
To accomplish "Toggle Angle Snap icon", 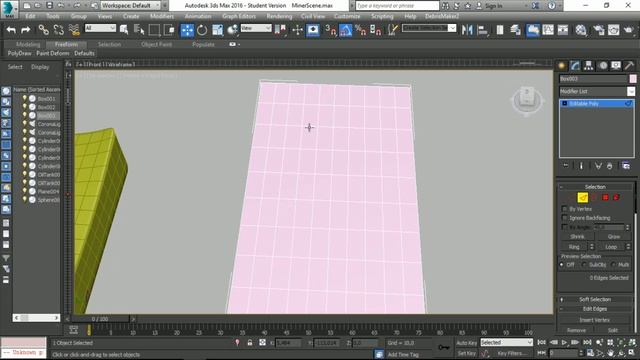I will click(345, 30).
